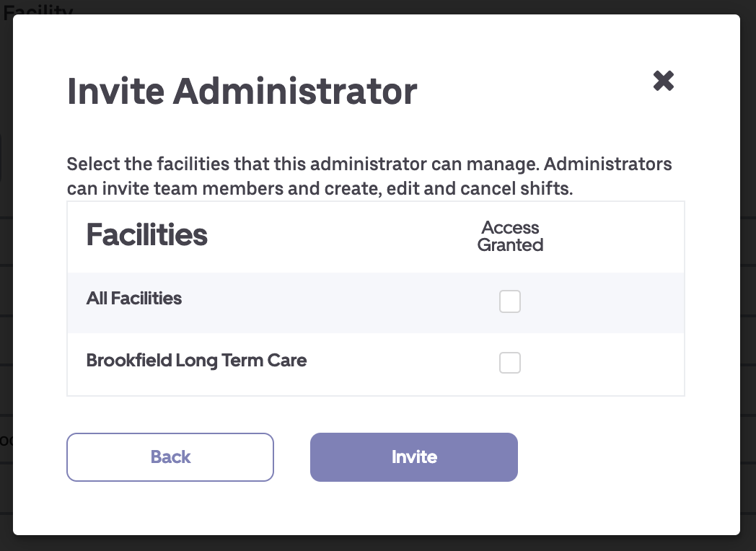Click the X icon to dismiss Invite Administrator
The image size is (756, 551).
point(663,81)
